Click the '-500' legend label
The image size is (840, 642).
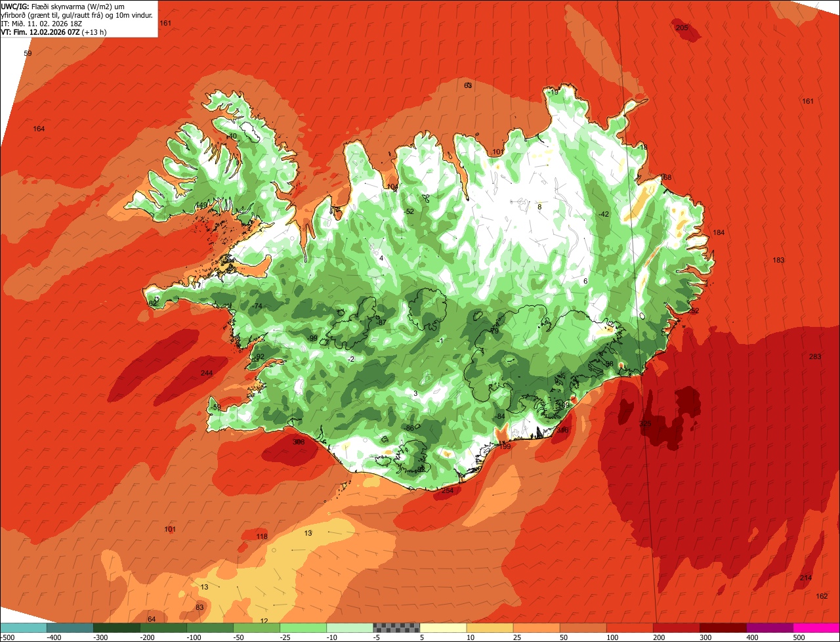click(x=7, y=637)
